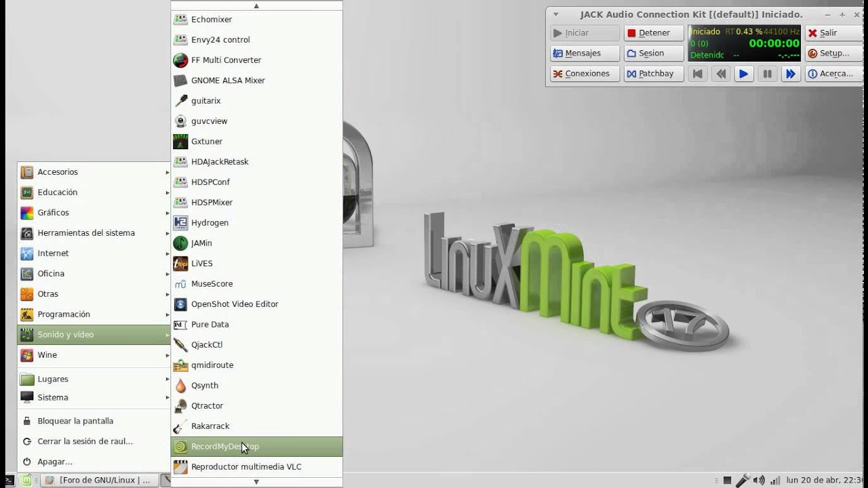Screen dimensions: 868x488
Task: Open the volume control in system tray
Action: pyautogui.click(x=759, y=481)
